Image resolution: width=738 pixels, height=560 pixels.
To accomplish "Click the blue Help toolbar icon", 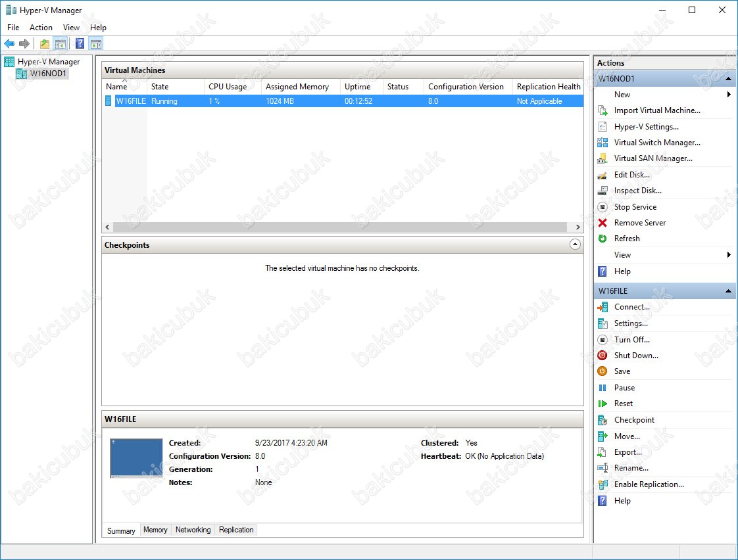I will coord(80,44).
